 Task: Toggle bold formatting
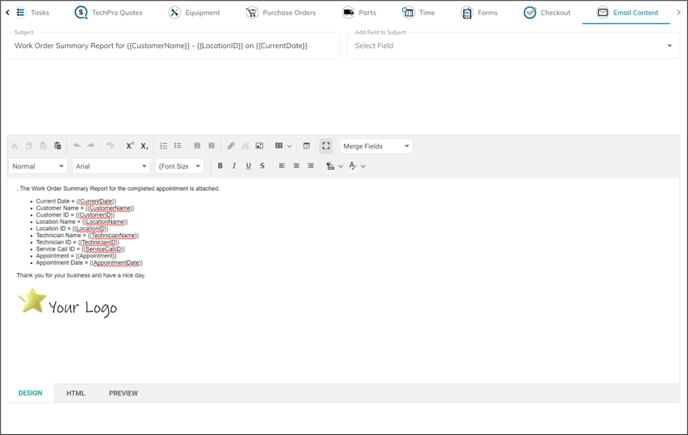pyautogui.click(x=220, y=166)
